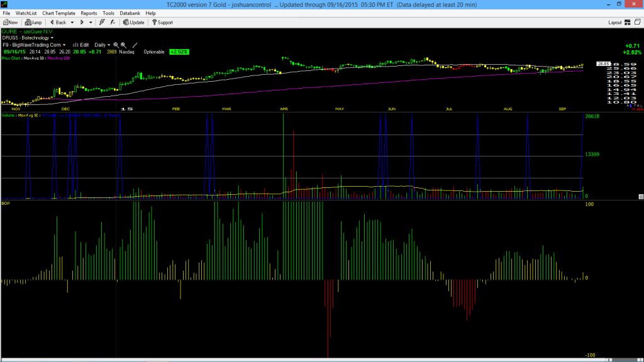Click the BOP indicator label
This screenshot has width=644, height=362.
pyautogui.click(x=6, y=204)
